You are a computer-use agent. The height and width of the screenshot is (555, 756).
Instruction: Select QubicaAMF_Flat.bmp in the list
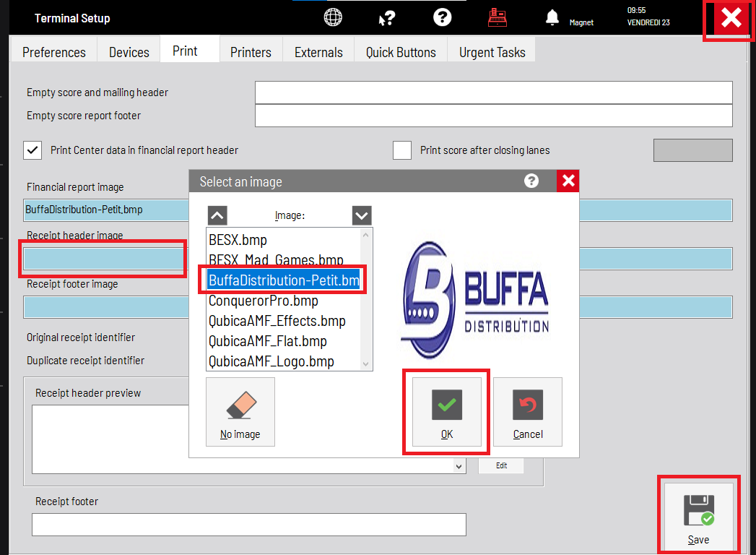(284, 341)
